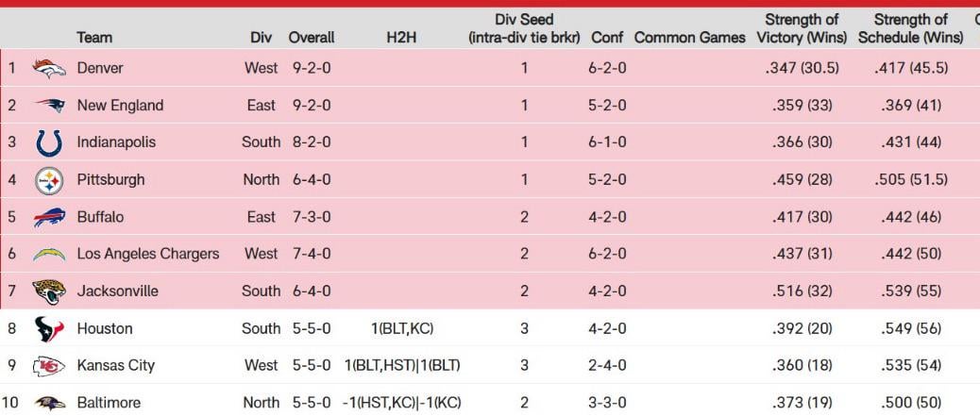
Task: Click the Pittsburgh Steelers logo
Action: (49, 179)
